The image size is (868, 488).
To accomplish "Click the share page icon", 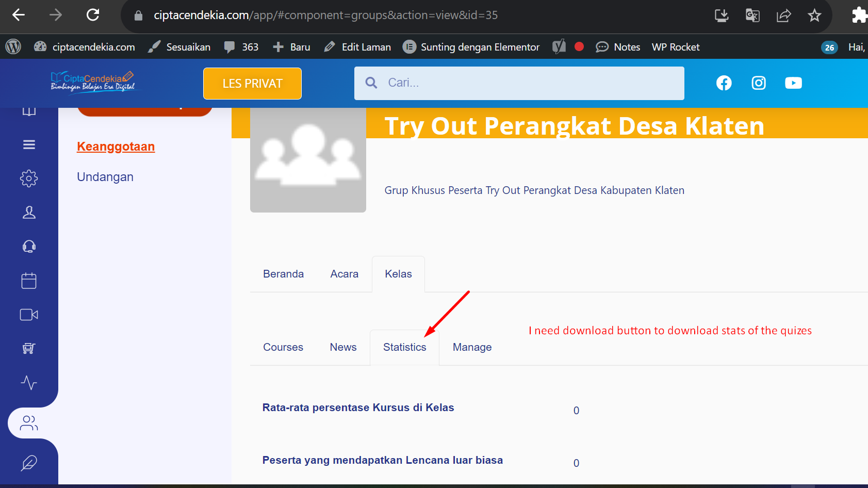I will point(783,15).
